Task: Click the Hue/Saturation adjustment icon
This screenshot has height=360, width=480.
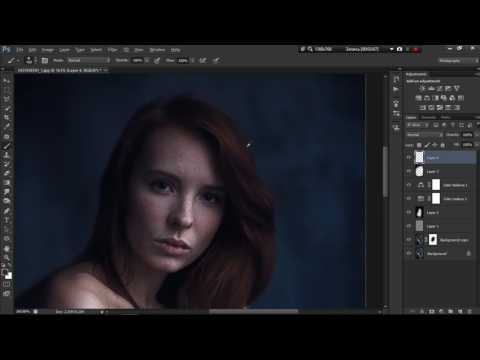Action: pyautogui.click(x=419, y=98)
